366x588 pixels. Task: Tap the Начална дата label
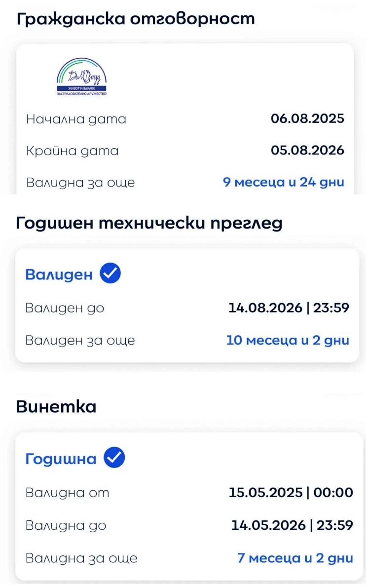click(x=76, y=119)
